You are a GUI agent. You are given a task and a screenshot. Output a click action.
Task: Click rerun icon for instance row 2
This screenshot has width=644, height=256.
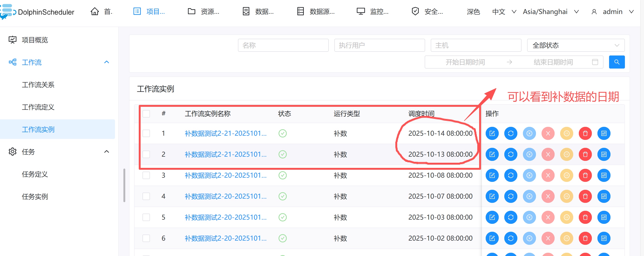(511, 154)
